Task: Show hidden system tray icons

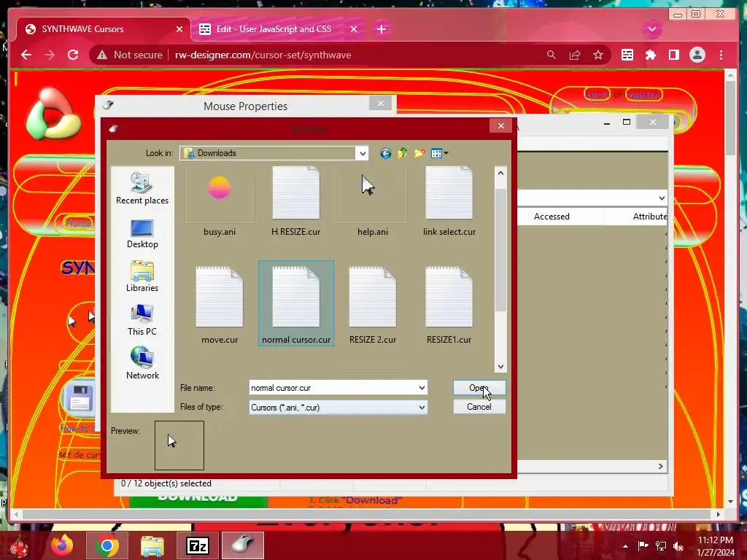Action: click(x=625, y=545)
